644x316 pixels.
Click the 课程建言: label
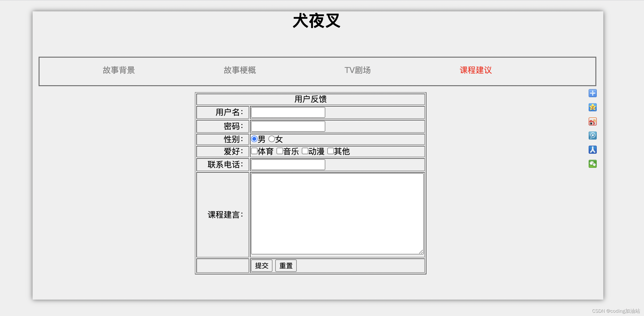[x=225, y=215]
